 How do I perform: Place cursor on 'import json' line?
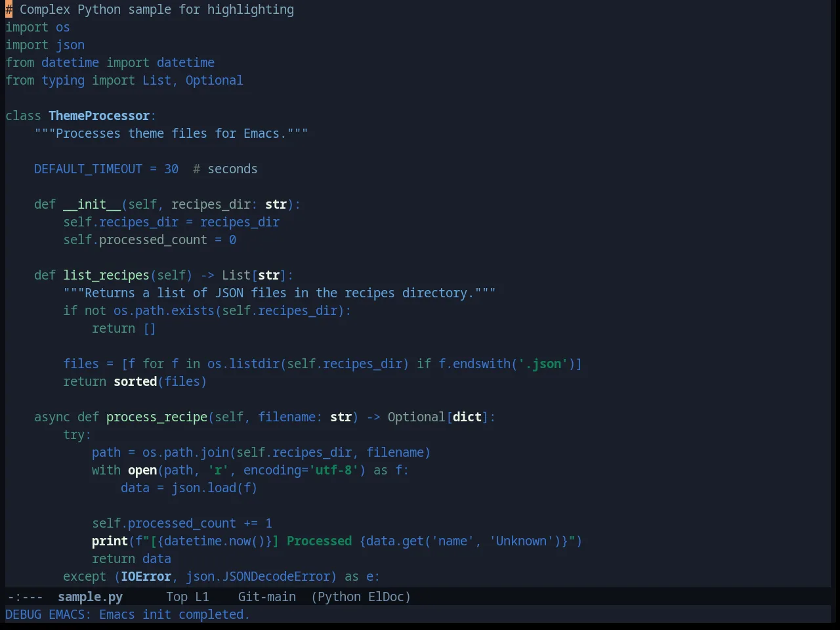tap(45, 45)
